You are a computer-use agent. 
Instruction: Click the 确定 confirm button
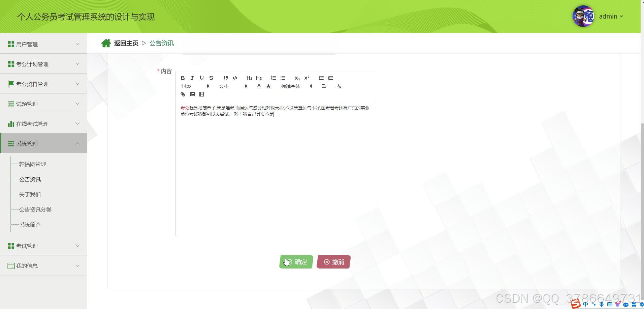(x=296, y=262)
